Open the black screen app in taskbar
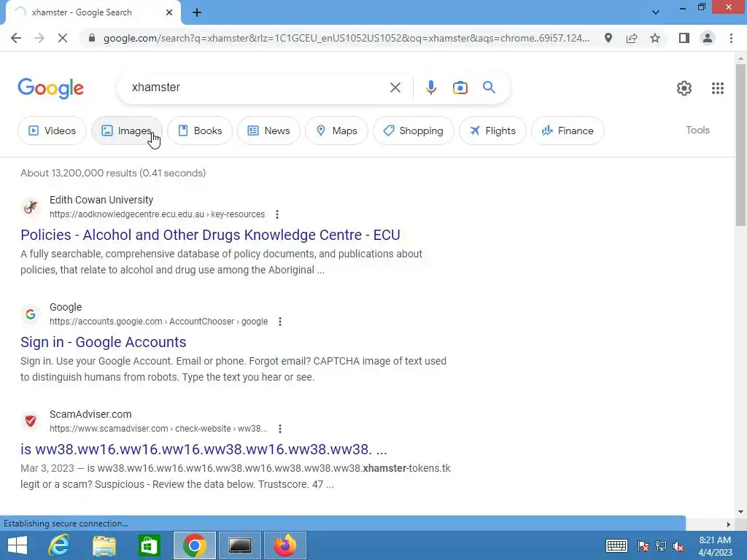The width and height of the screenshot is (747, 560). pyautogui.click(x=239, y=545)
